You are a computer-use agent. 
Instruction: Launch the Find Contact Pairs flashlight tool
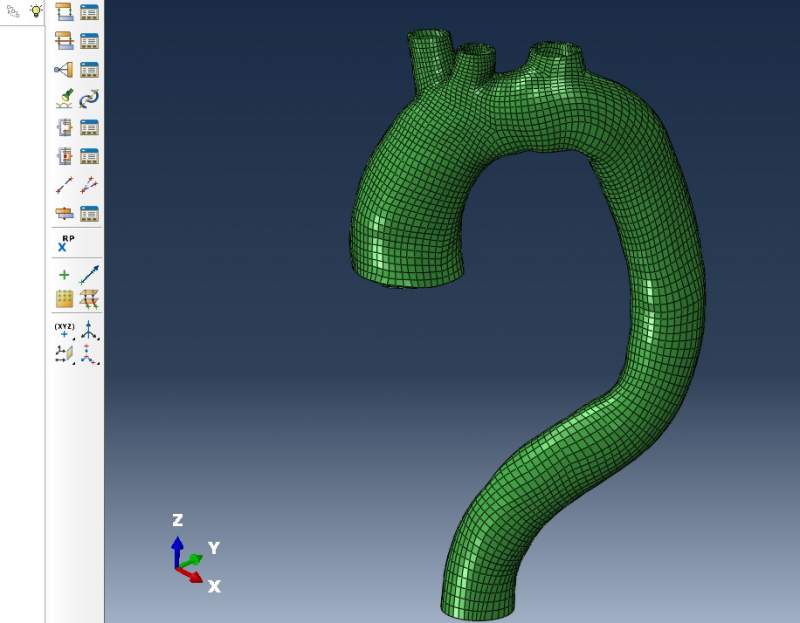64,98
